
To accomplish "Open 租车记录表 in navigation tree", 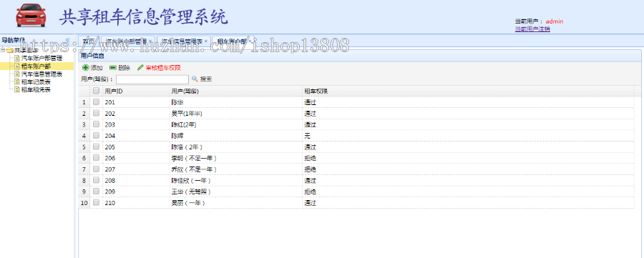I will tap(36, 81).
